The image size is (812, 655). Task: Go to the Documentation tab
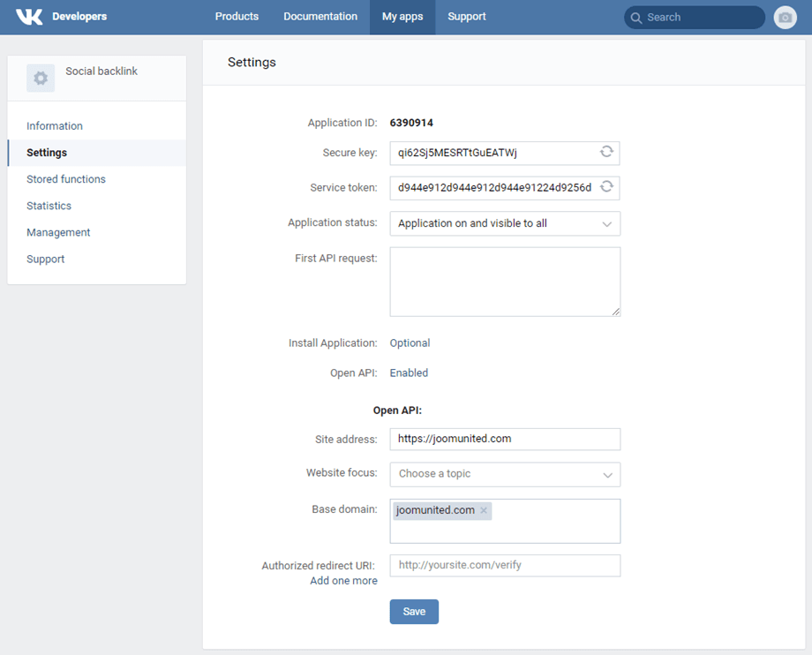pyautogui.click(x=320, y=17)
